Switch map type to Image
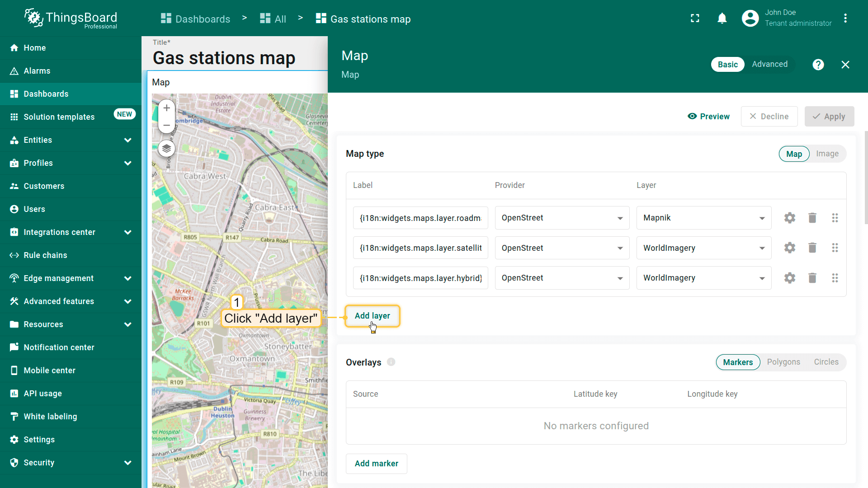The width and height of the screenshot is (868, 488). point(827,154)
